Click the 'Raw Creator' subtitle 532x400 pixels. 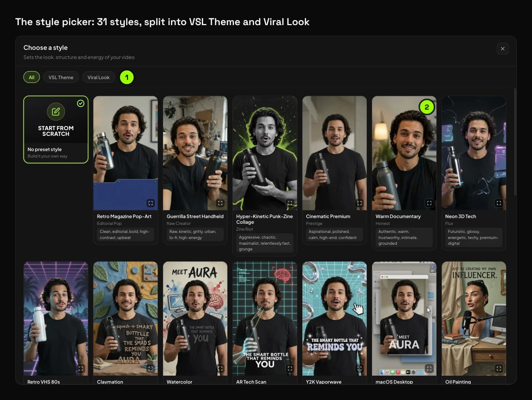click(179, 223)
